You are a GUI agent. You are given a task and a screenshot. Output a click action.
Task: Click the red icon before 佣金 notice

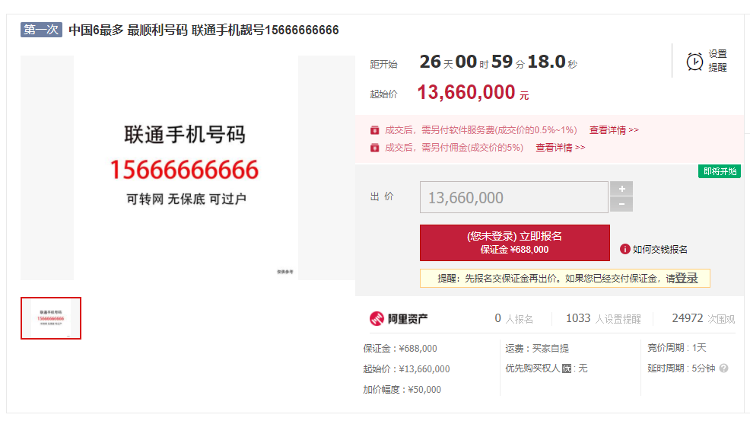[x=375, y=147]
